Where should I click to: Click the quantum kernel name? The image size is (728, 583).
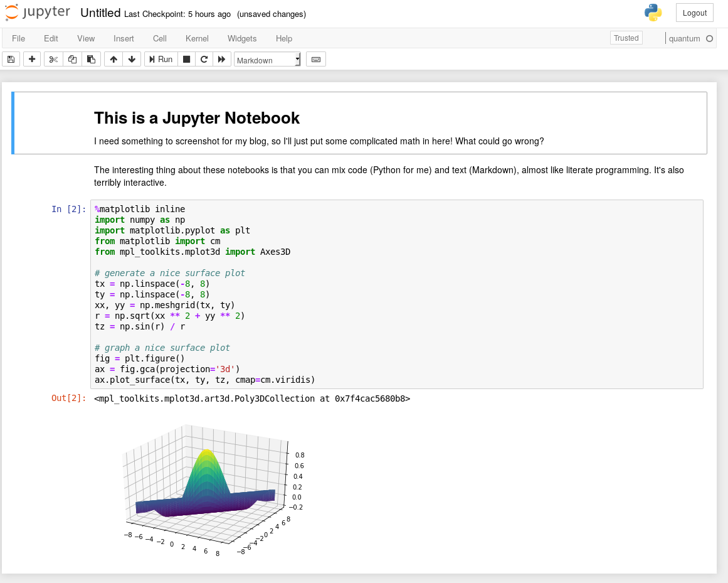[684, 38]
